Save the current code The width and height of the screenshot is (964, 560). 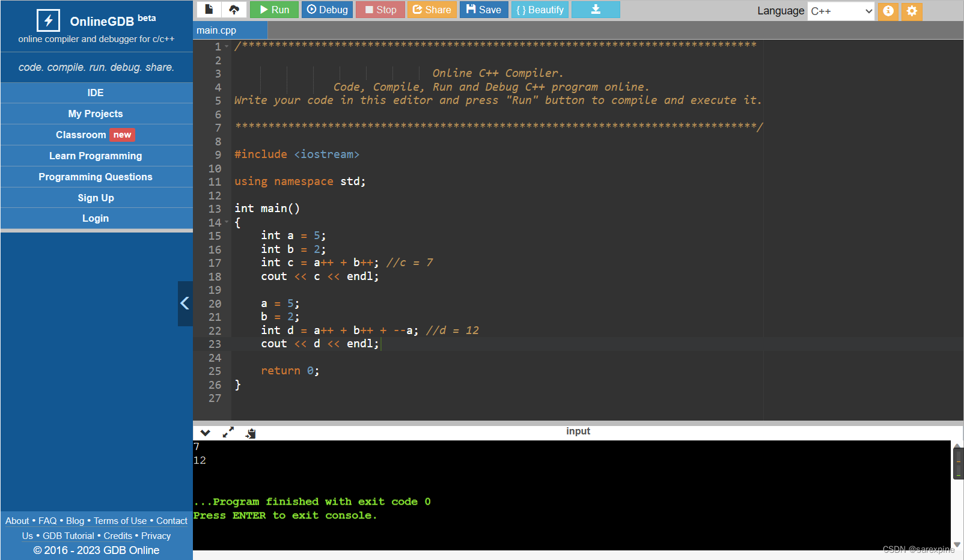click(484, 9)
